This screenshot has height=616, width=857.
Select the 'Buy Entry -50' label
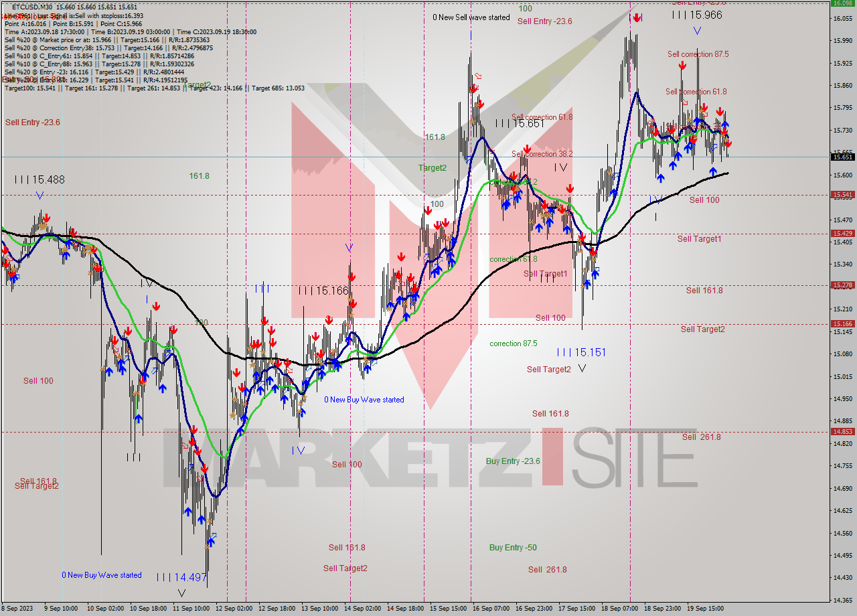[x=513, y=548]
